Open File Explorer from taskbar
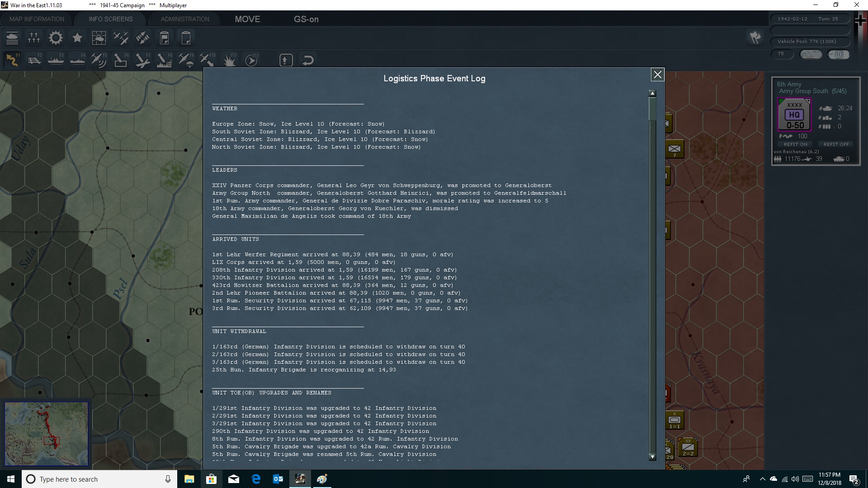This screenshot has height=488, width=868. [189, 479]
